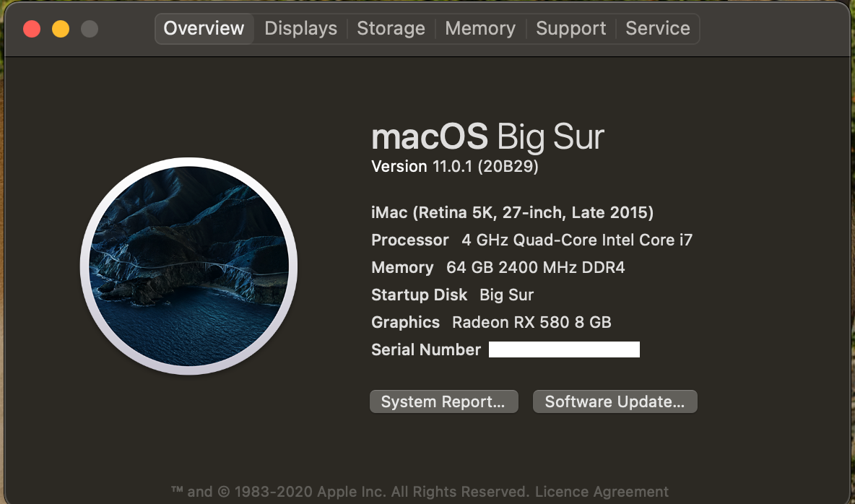Go to the Memory tab

coord(480,29)
